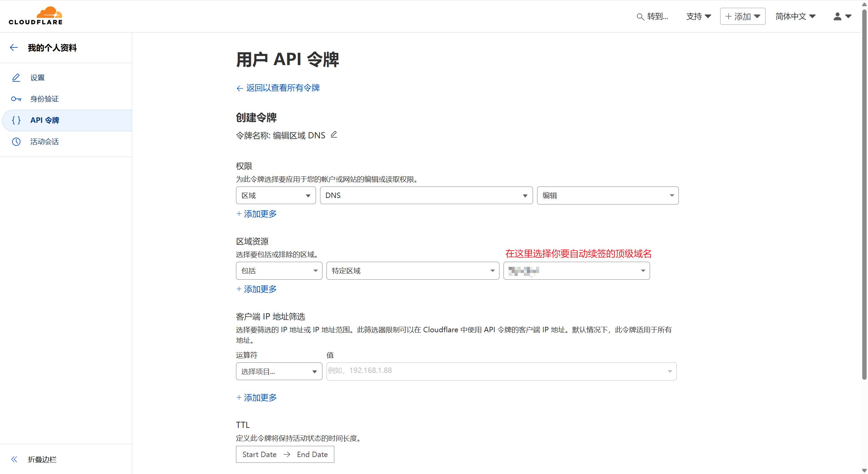This screenshot has height=474, width=868.
Task: Click End Date in the TTL range
Action: (312, 454)
